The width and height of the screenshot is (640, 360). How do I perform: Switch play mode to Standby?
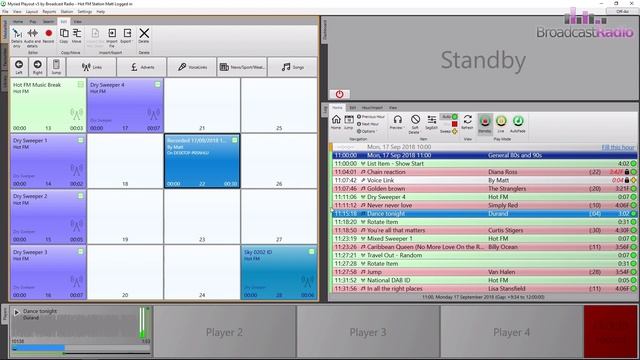(x=485, y=124)
